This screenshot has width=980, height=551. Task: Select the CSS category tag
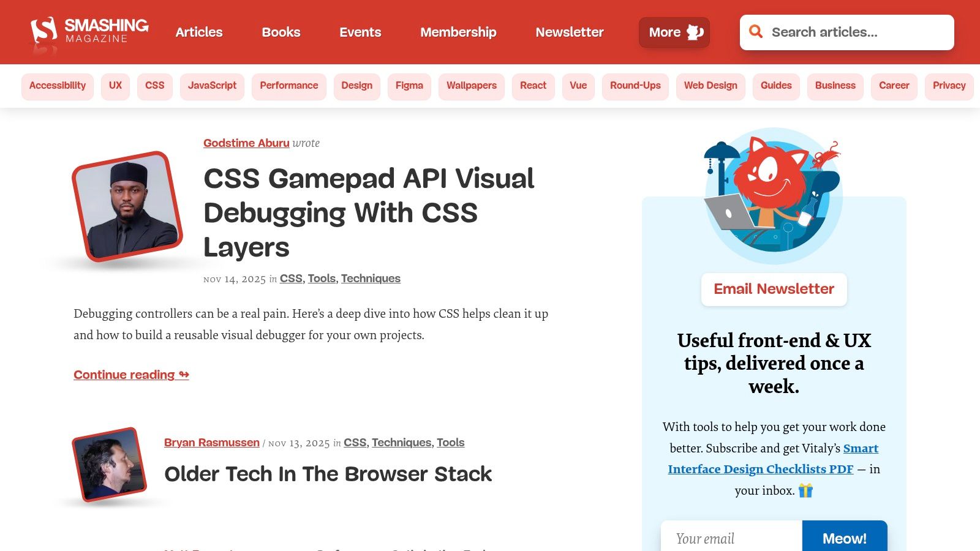point(155,86)
